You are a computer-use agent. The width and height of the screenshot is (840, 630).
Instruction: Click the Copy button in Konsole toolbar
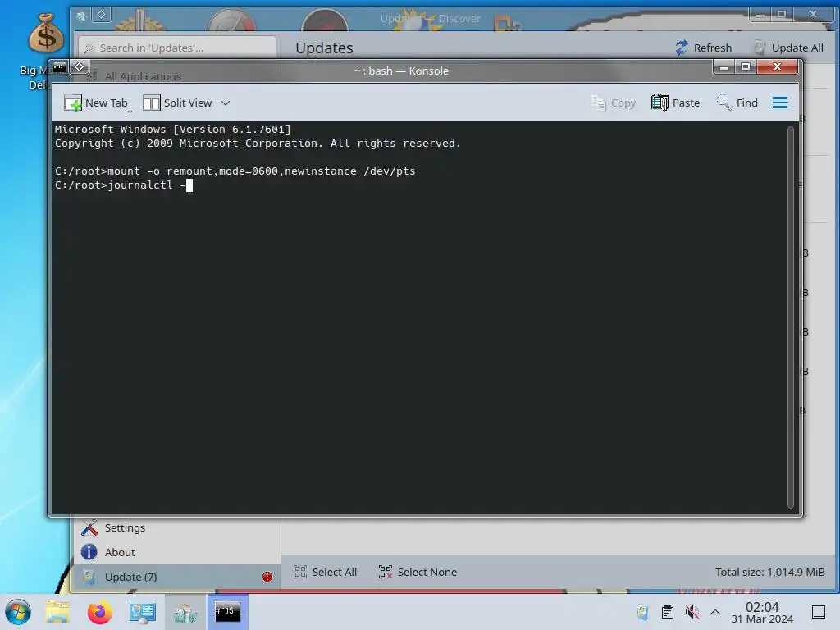pyautogui.click(x=614, y=103)
